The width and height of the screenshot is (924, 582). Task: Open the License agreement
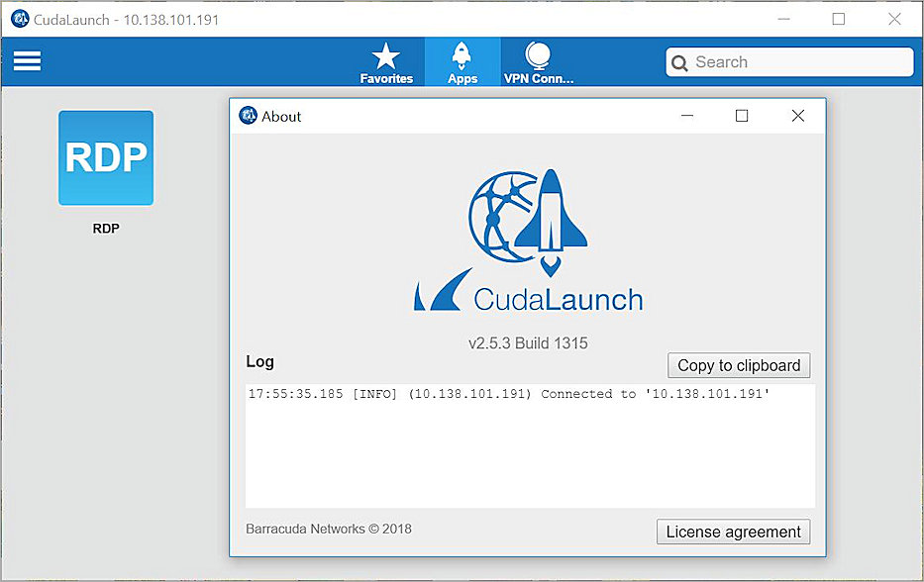click(x=733, y=532)
